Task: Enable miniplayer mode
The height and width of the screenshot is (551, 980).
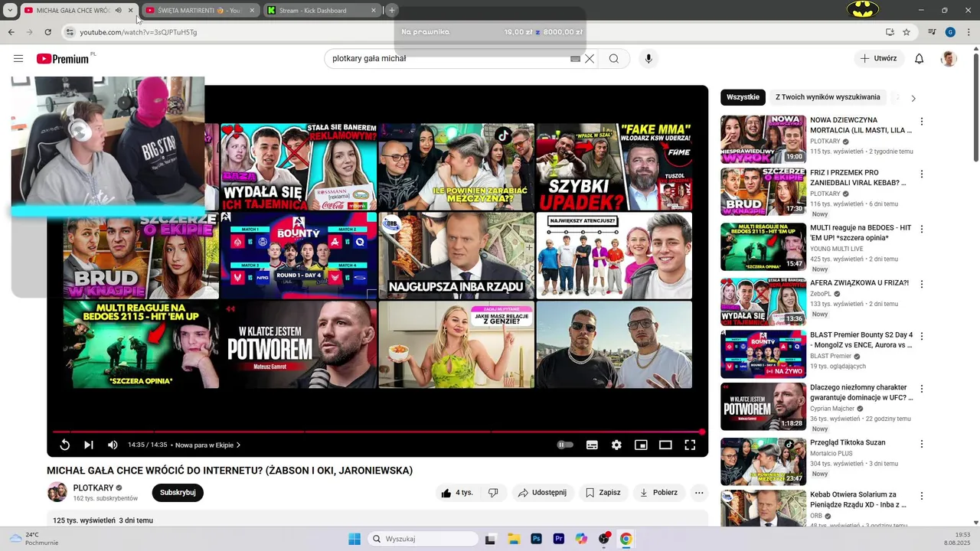Action: pyautogui.click(x=641, y=445)
